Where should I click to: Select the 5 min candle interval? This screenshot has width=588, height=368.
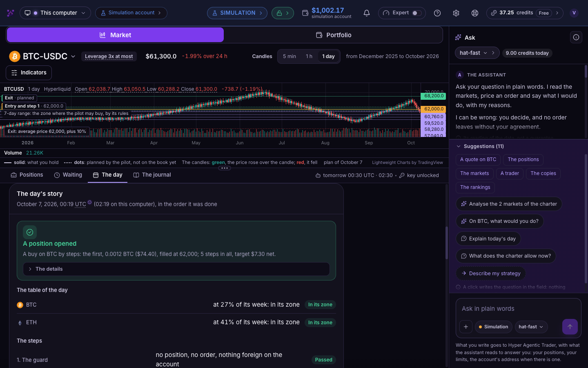(290, 56)
